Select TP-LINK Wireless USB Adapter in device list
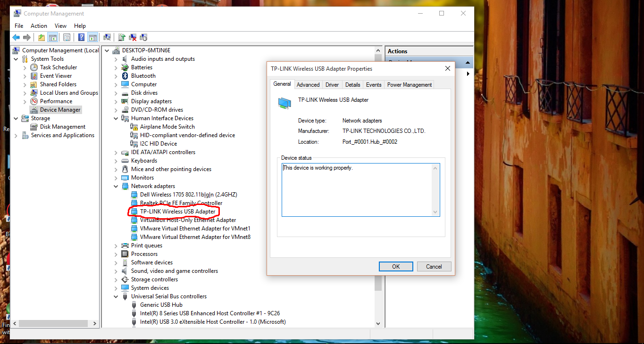Viewport: 644px width, 344px height. pyautogui.click(x=177, y=212)
